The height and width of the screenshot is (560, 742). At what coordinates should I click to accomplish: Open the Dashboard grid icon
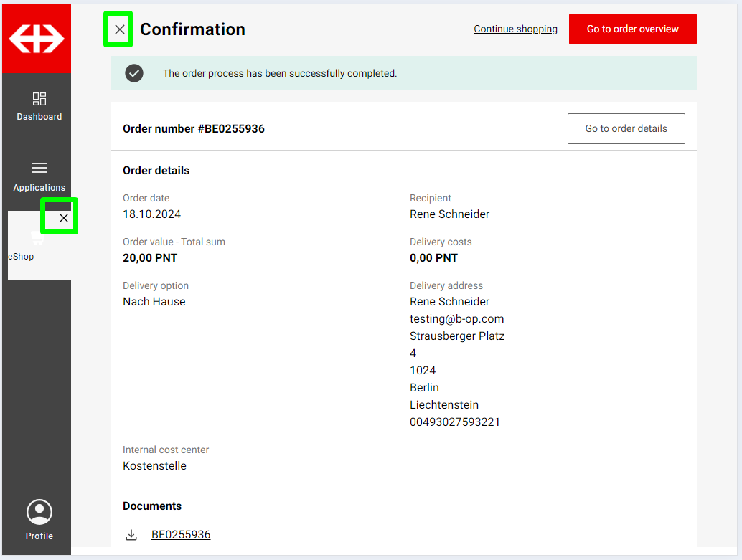click(39, 99)
